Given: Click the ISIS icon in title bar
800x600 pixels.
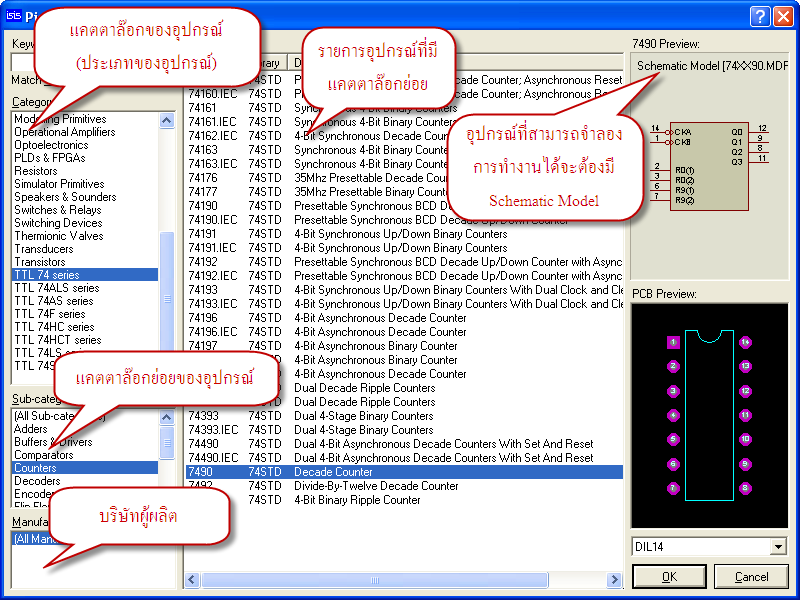Looking at the screenshot, I should click(14, 14).
